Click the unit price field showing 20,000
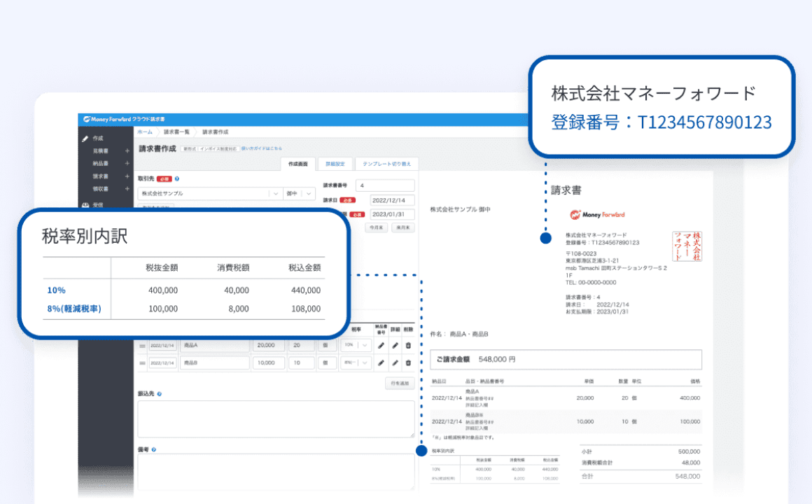The width and height of the screenshot is (812, 504). tap(269, 346)
